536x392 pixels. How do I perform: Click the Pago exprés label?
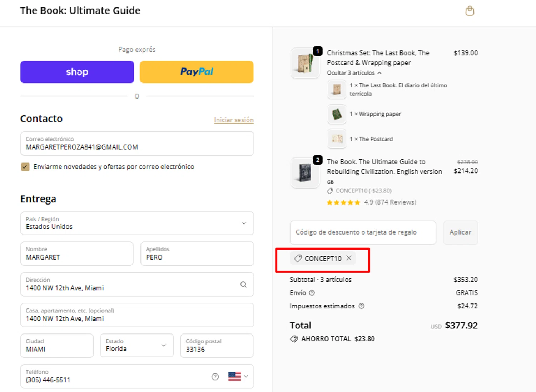tap(137, 50)
